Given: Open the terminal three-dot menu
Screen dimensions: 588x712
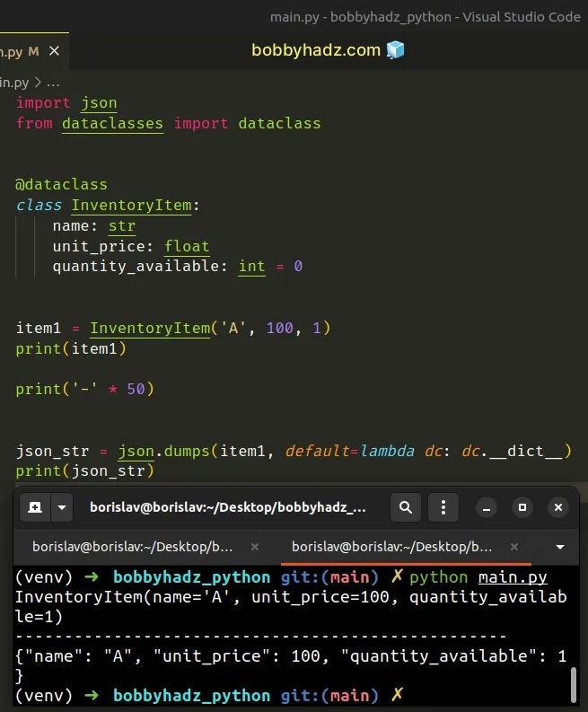Looking at the screenshot, I should tap(443, 507).
